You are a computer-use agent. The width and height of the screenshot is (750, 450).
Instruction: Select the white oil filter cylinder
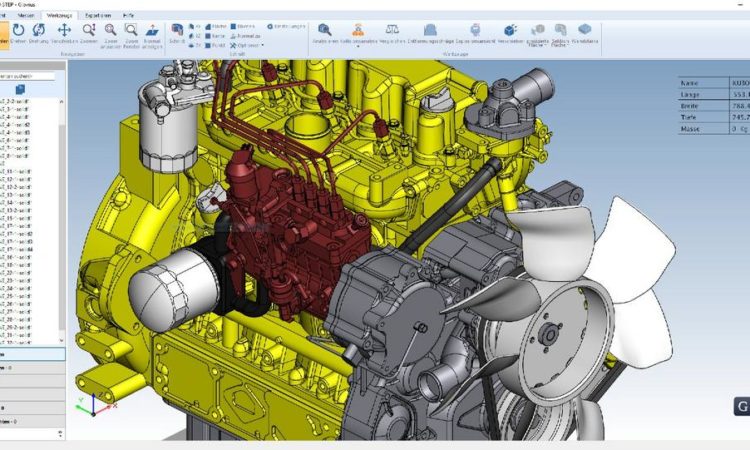coord(173,291)
